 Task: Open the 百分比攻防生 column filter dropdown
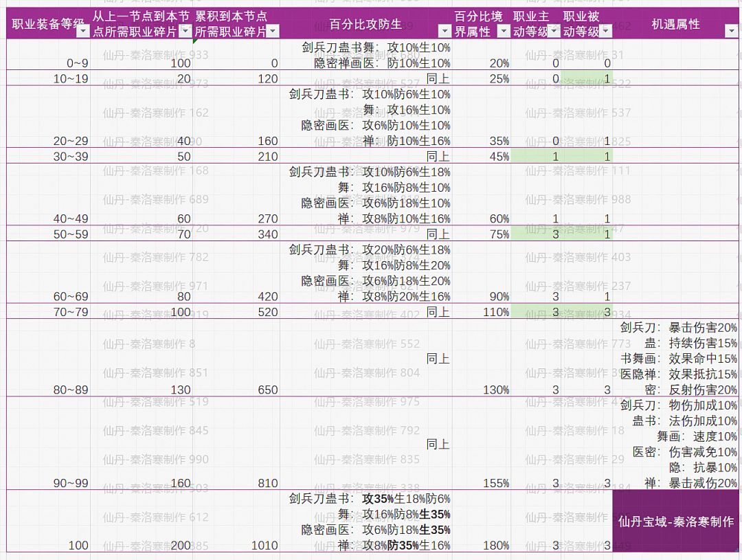(445, 31)
